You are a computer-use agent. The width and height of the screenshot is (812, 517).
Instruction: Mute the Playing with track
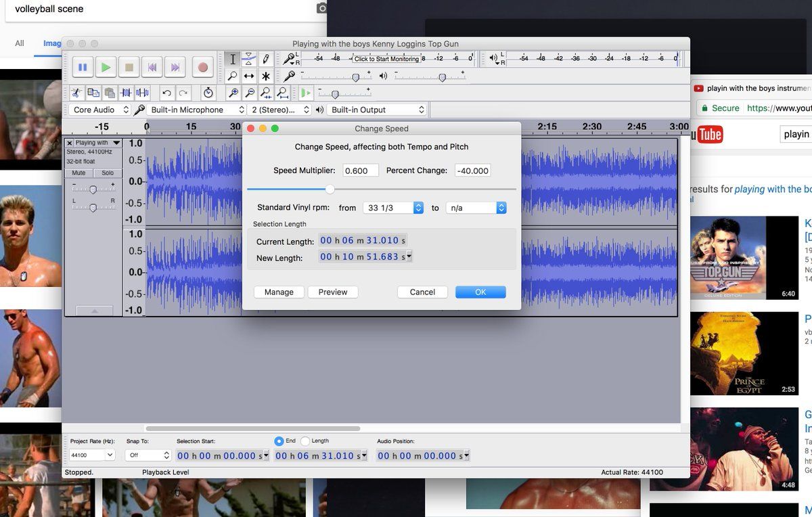pyautogui.click(x=78, y=173)
